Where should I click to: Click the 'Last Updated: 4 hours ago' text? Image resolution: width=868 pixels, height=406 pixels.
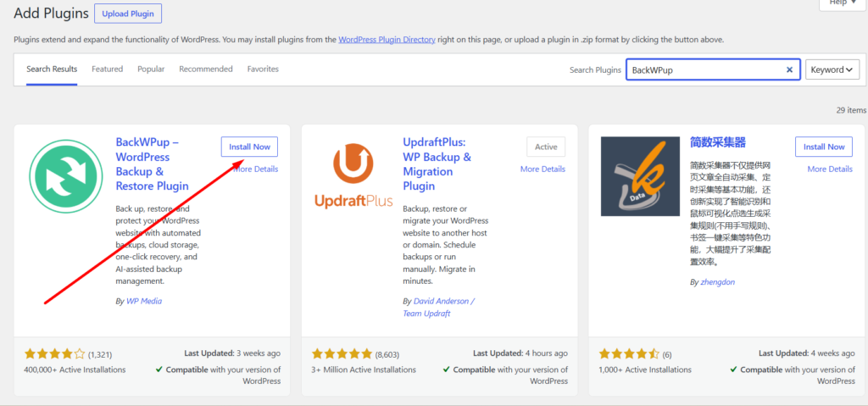tap(520, 353)
